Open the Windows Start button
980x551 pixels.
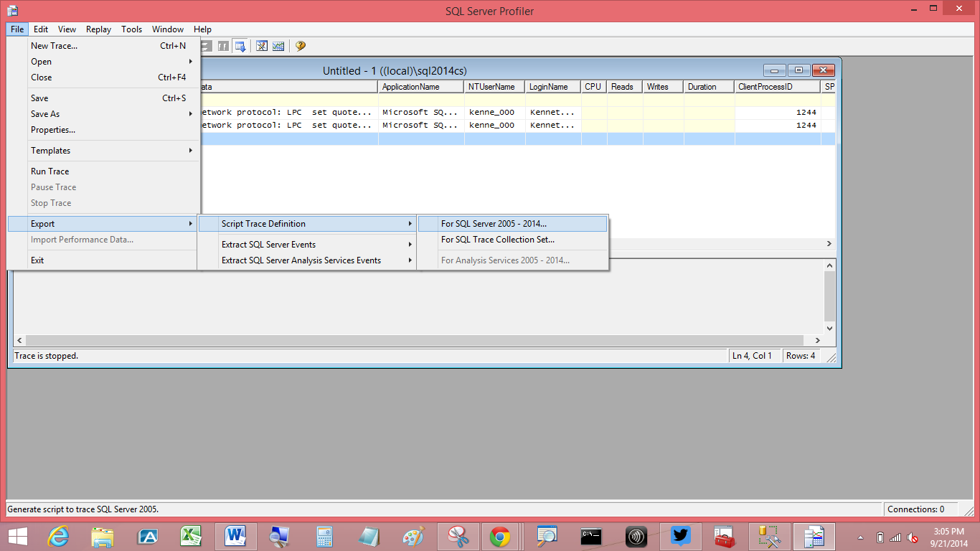[x=17, y=536]
